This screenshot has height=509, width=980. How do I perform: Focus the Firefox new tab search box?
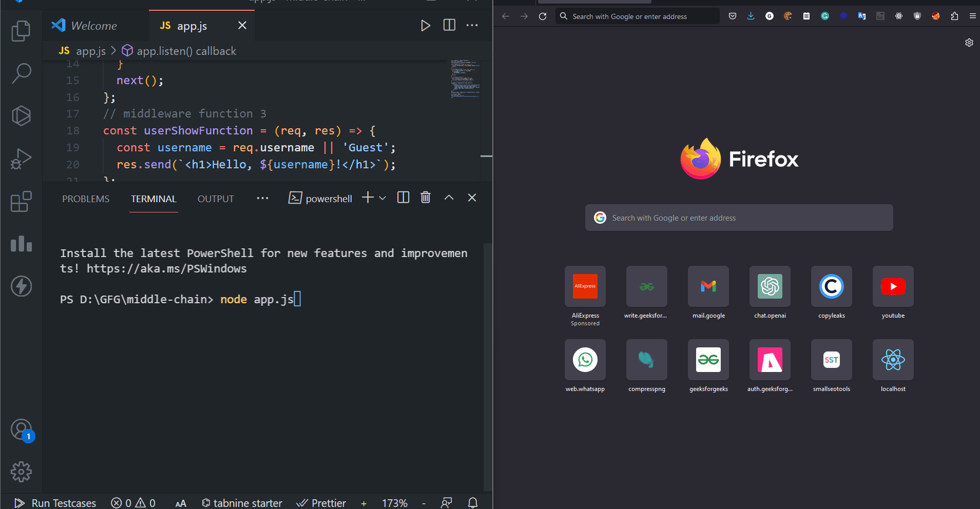click(739, 218)
